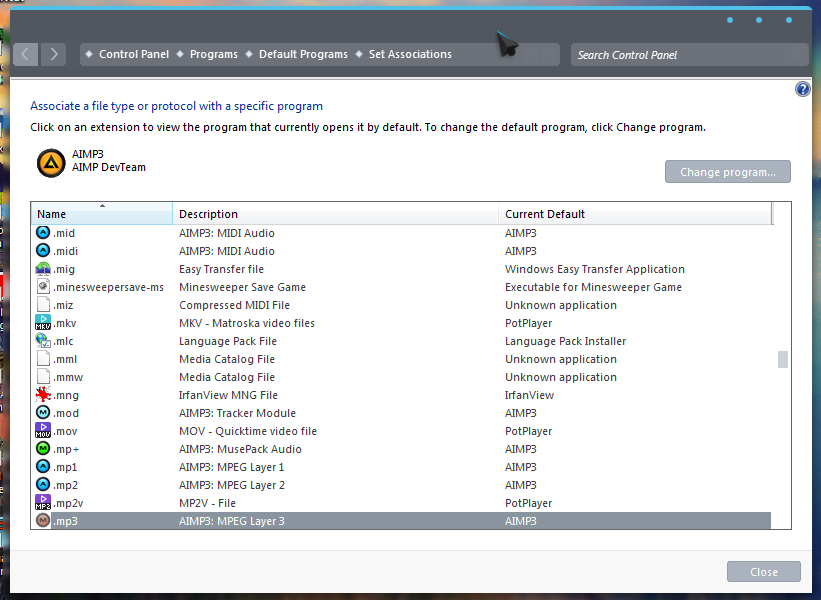This screenshot has width=821, height=600.
Task: Focus the Search Control Panel field
Action: (x=690, y=54)
